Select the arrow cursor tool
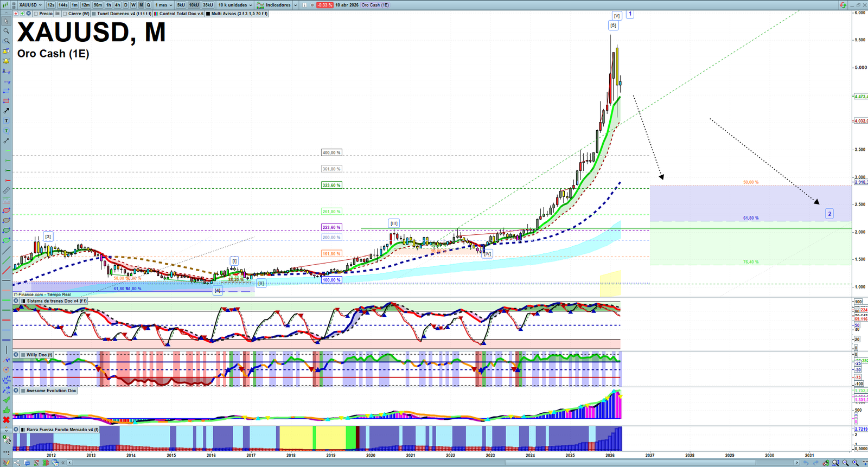 pyautogui.click(x=7, y=21)
